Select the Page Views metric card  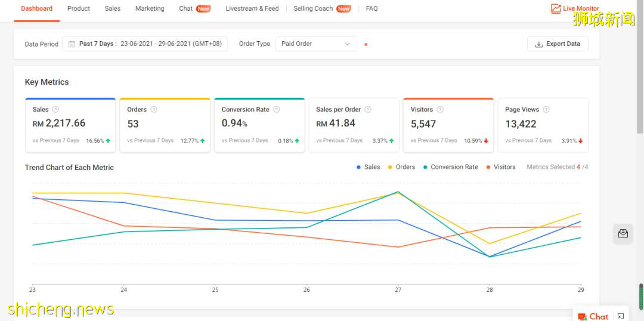(x=543, y=125)
